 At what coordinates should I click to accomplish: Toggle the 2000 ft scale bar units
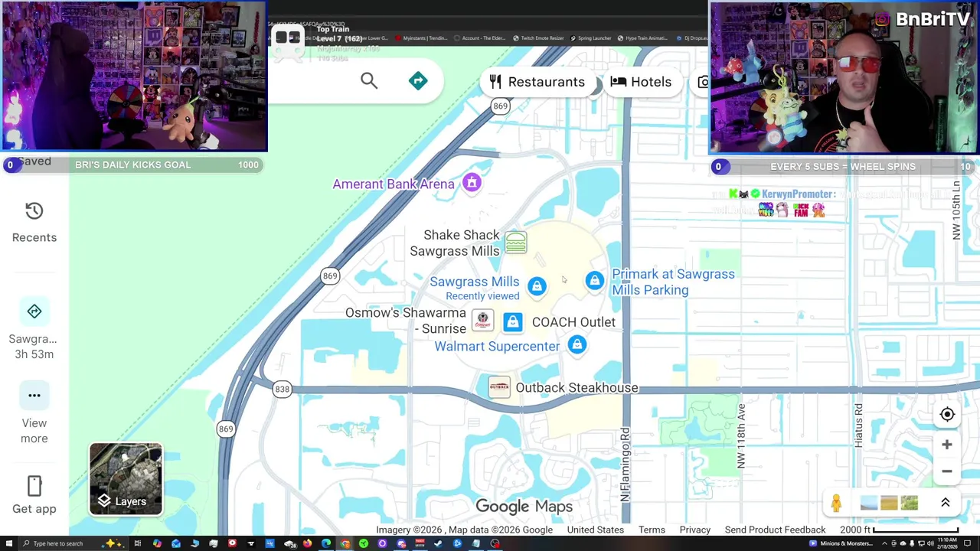tap(899, 530)
